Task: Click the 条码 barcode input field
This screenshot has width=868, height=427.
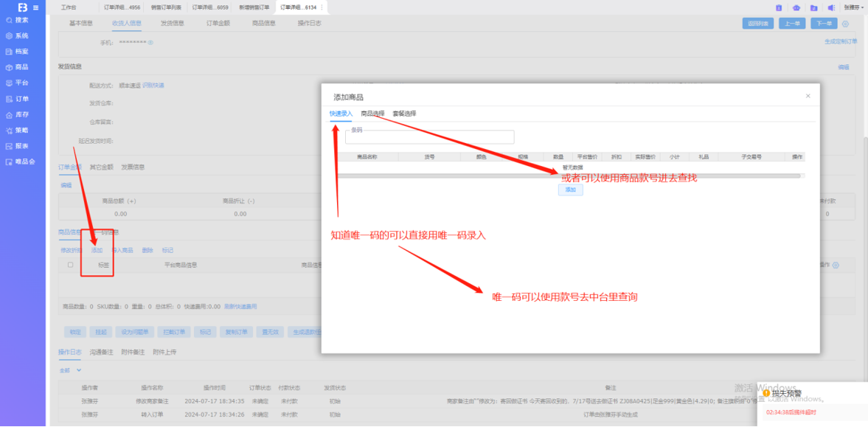Action: coord(429,138)
